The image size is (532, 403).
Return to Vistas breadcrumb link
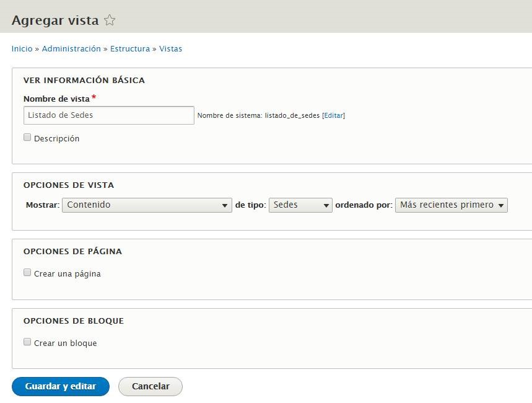171,48
